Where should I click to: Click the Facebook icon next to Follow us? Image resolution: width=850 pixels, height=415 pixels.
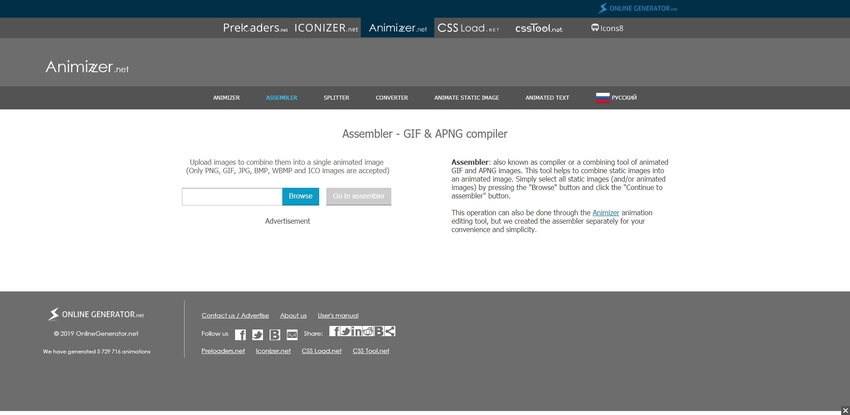pyautogui.click(x=240, y=334)
